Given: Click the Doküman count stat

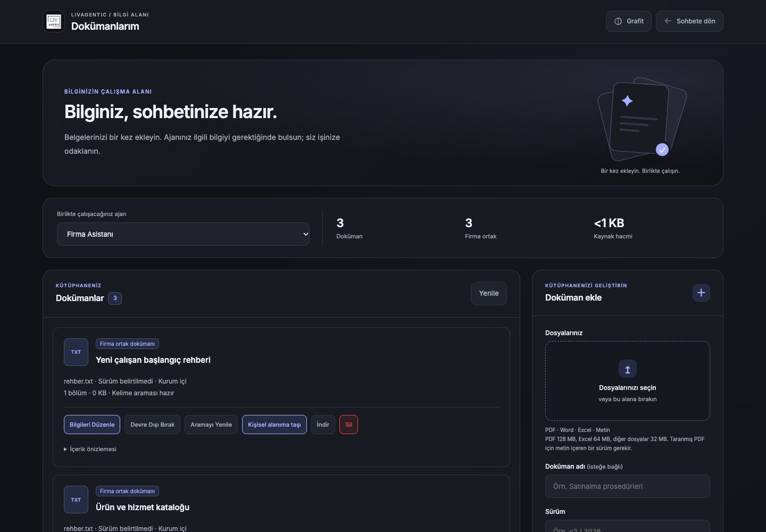Looking at the screenshot, I should click(x=349, y=229).
